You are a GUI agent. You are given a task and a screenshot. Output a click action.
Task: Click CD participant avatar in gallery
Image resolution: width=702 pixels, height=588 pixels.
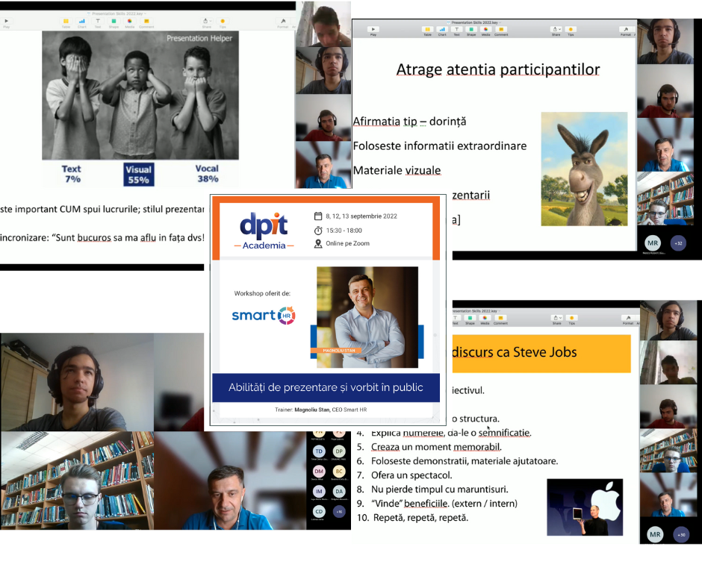319,511
